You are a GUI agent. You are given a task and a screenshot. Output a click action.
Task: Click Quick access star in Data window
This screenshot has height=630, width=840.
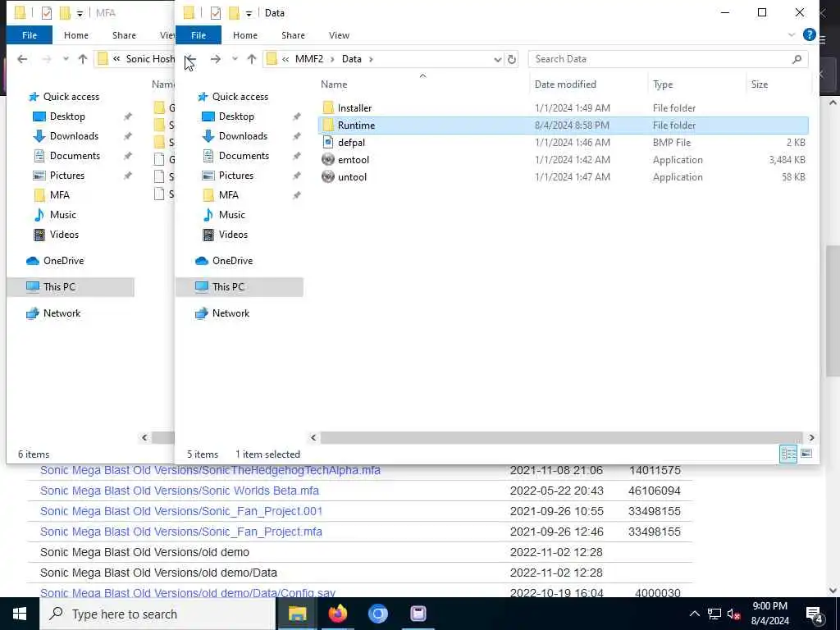click(x=202, y=97)
